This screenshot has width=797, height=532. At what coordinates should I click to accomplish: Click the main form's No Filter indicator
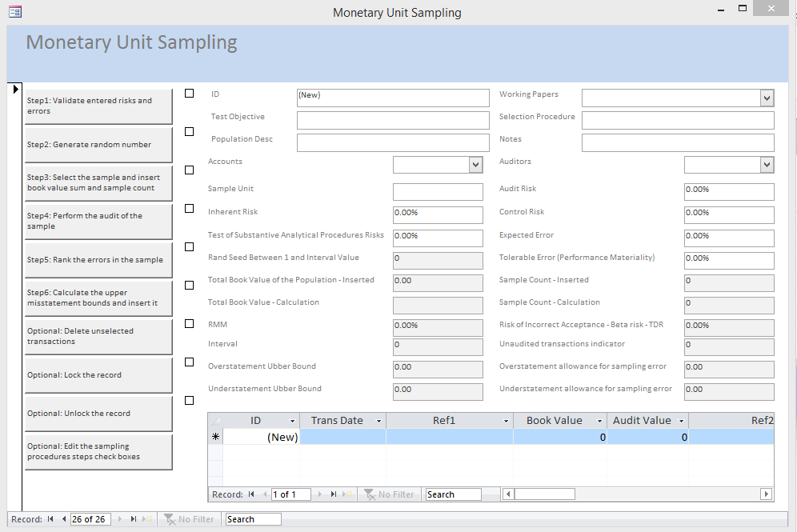point(189,519)
